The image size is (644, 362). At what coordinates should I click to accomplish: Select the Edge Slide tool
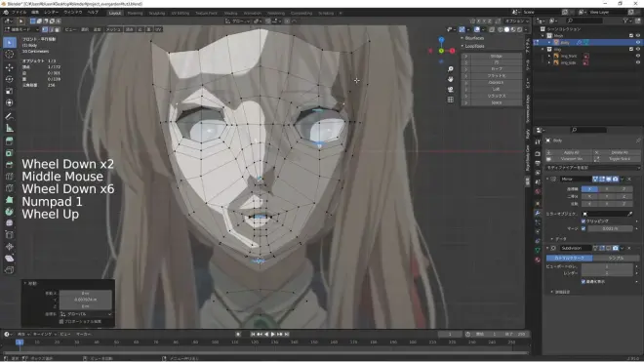[10, 235]
